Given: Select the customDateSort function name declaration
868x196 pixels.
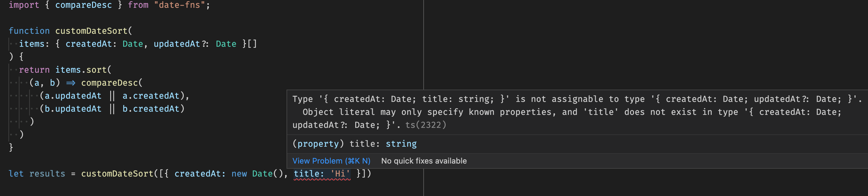Looking at the screenshot, I should (91, 31).
